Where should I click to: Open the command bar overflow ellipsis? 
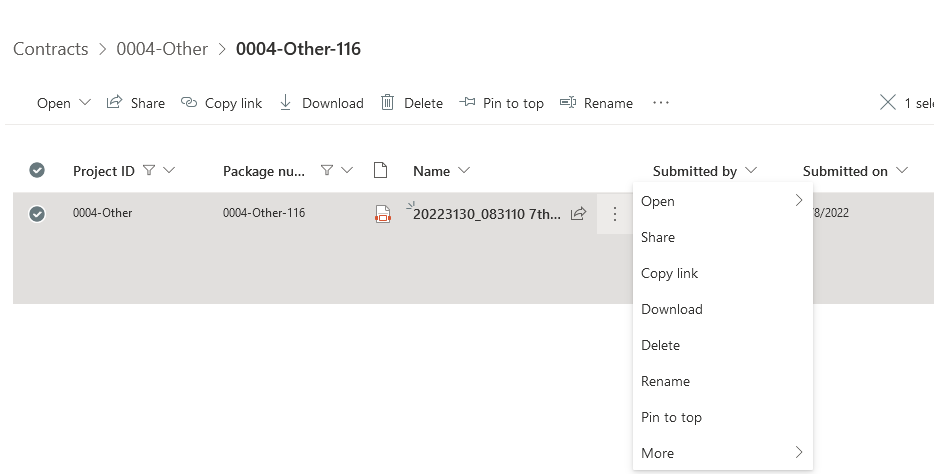(x=661, y=102)
